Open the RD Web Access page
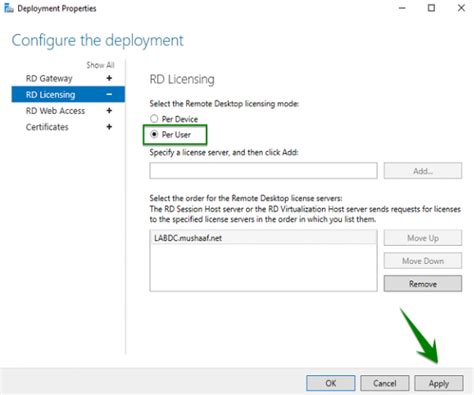474x395 pixels. tap(55, 111)
